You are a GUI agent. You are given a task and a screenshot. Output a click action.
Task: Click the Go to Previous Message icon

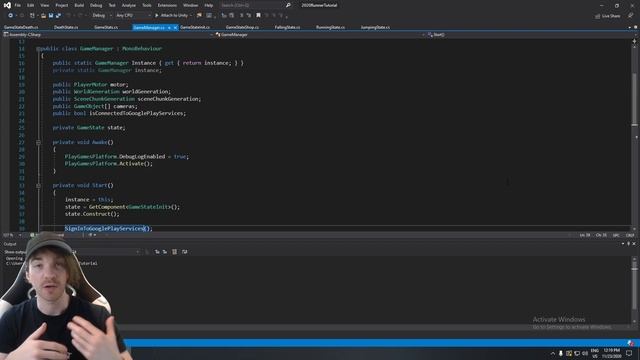point(157,252)
